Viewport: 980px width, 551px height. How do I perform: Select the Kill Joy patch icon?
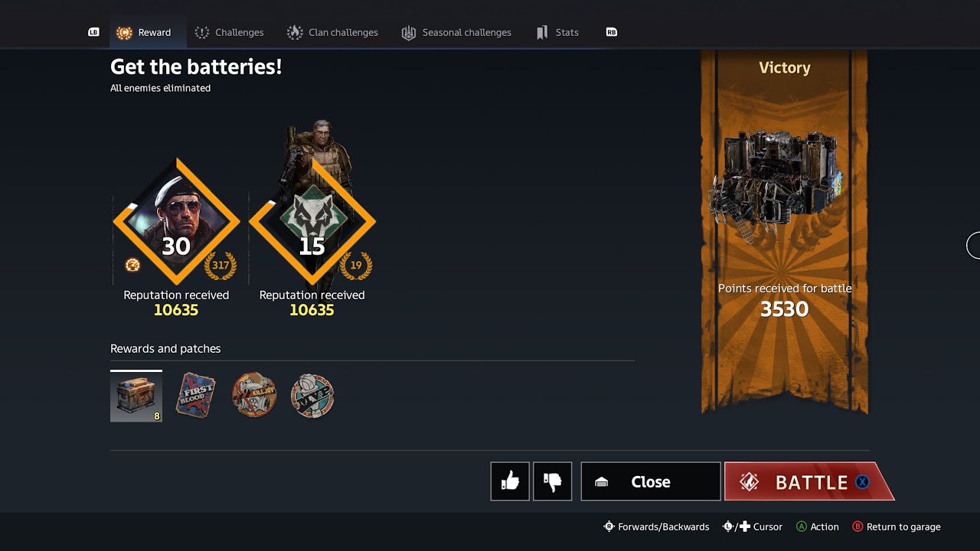(254, 395)
